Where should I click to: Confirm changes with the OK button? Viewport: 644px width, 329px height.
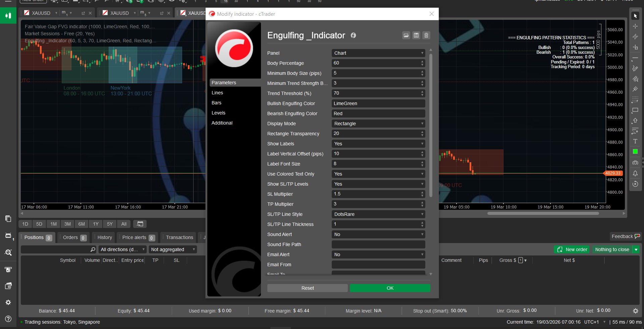pyautogui.click(x=389, y=288)
